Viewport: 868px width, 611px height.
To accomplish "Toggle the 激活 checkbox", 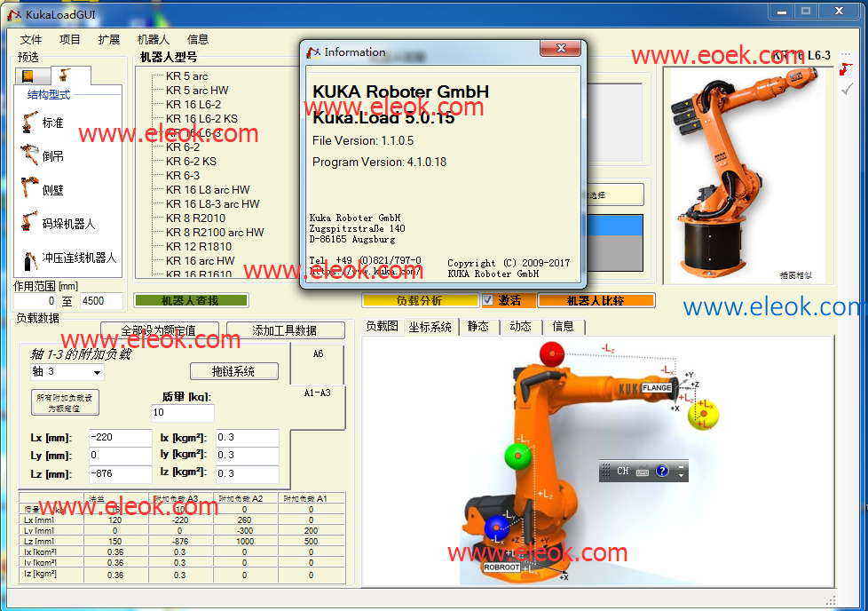I will click(487, 300).
